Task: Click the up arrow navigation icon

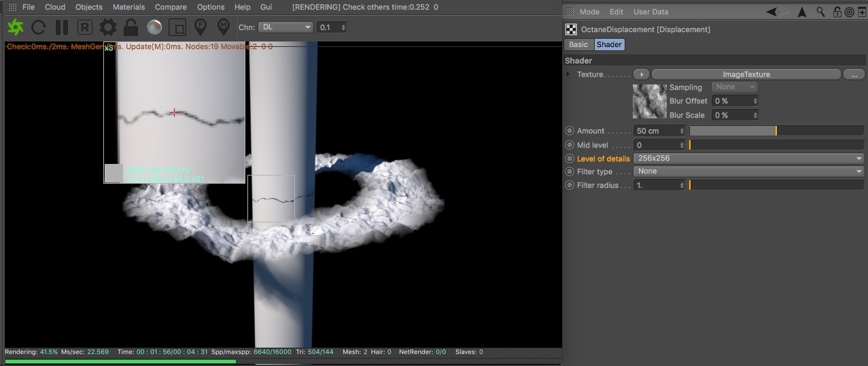Action: coord(802,12)
